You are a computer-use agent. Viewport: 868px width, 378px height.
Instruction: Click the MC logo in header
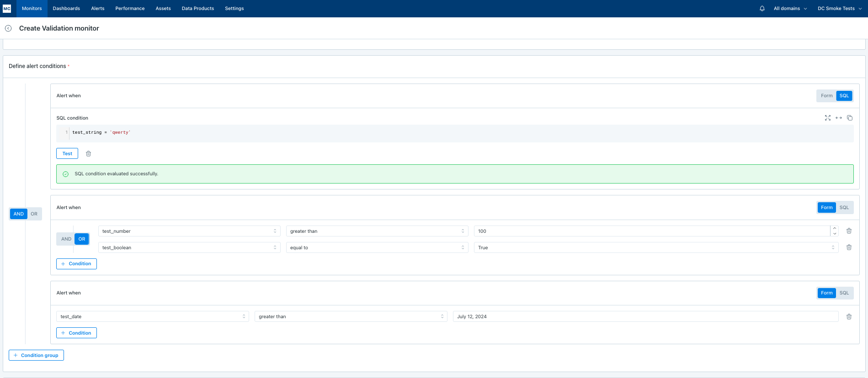pos(7,9)
